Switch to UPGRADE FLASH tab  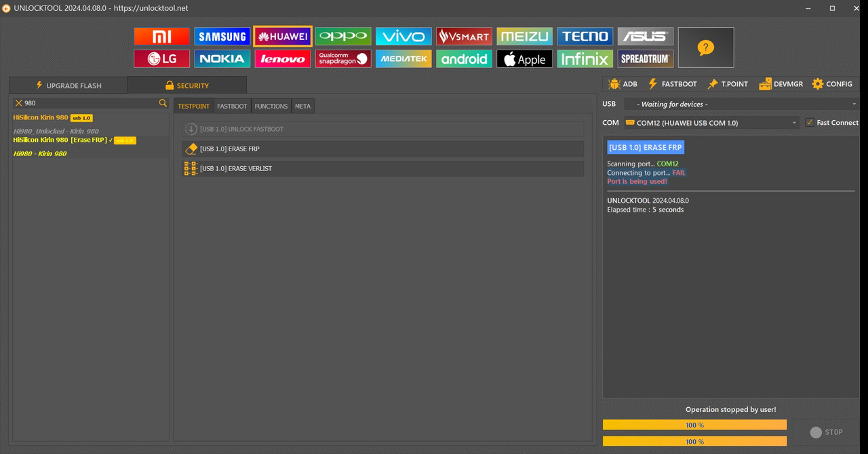tap(68, 86)
